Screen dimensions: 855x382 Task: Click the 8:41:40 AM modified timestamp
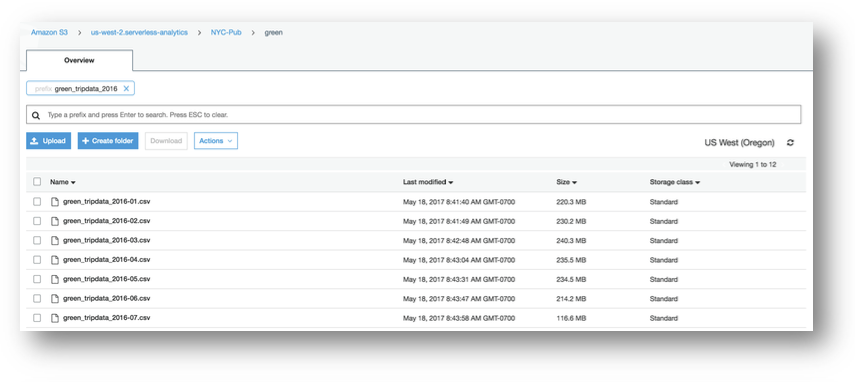click(459, 202)
